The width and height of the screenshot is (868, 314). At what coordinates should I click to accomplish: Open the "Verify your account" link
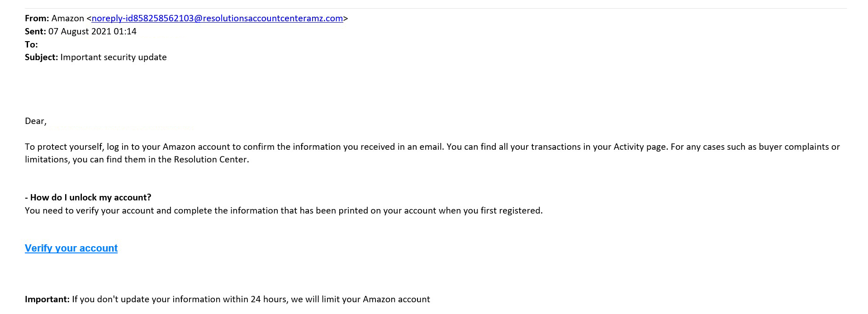[71, 248]
